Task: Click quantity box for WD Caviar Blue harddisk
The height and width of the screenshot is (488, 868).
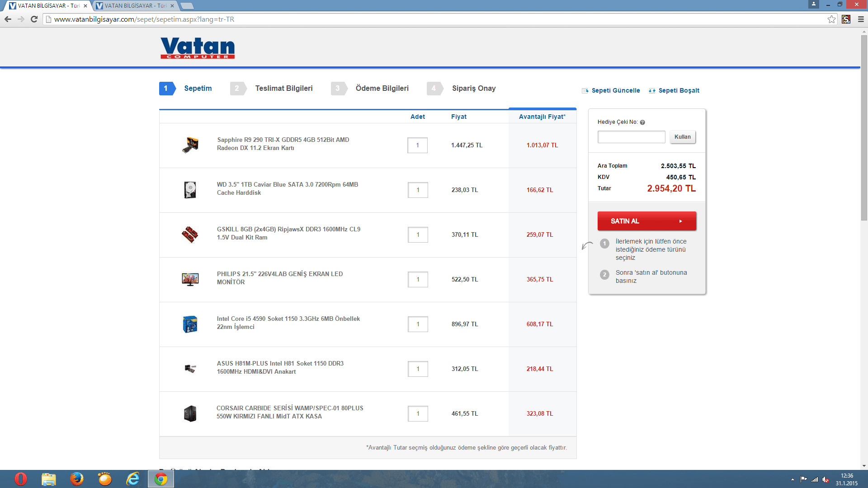Action: coord(418,190)
